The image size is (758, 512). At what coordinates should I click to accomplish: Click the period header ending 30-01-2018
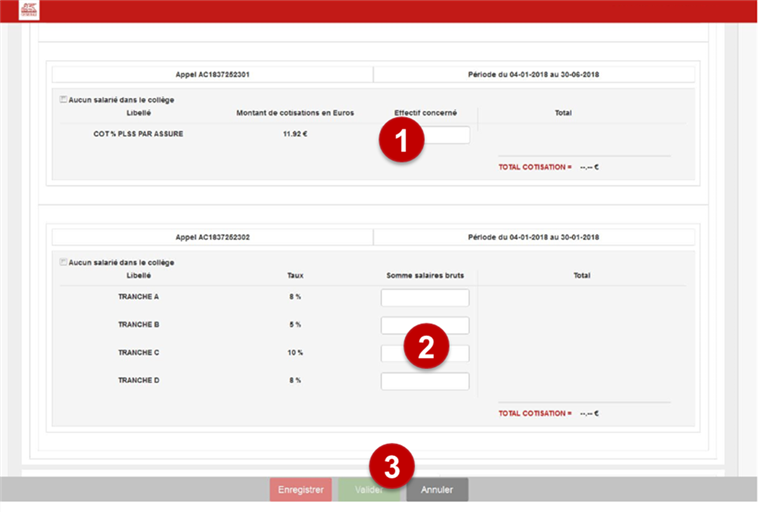pos(533,237)
